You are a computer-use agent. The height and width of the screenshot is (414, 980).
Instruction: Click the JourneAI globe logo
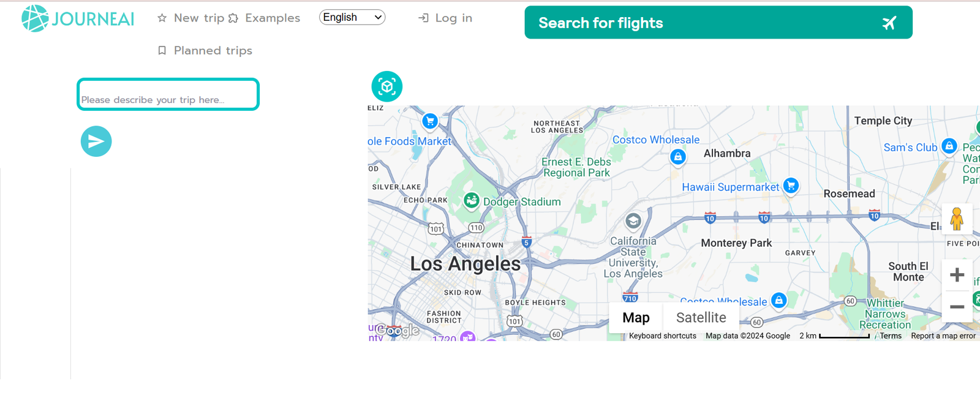tap(35, 18)
